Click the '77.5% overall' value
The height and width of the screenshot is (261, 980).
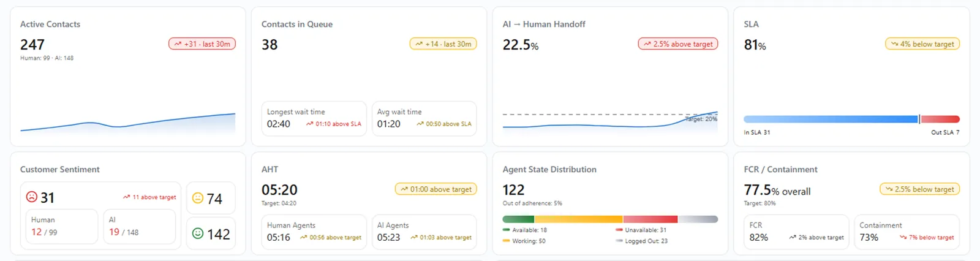(777, 191)
